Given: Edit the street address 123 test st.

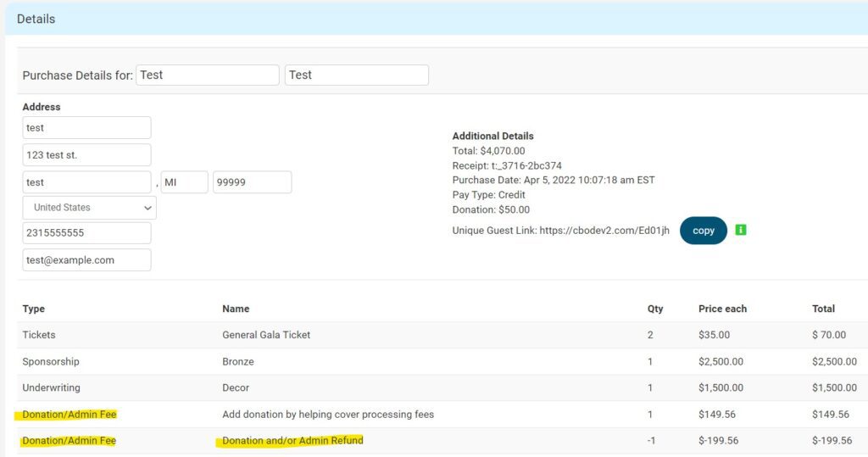Looking at the screenshot, I should tap(86, 155).
